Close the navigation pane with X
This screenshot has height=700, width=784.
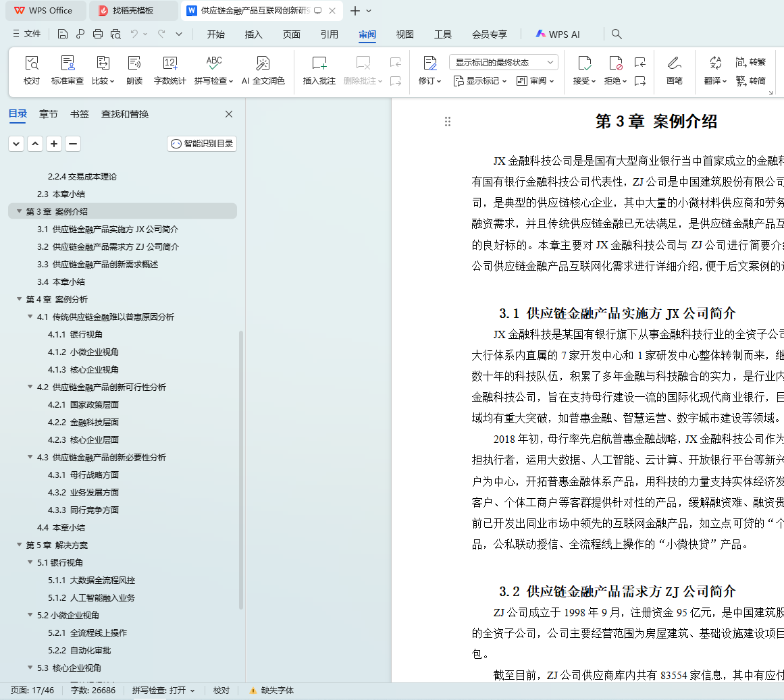click(x=229, y=114)
